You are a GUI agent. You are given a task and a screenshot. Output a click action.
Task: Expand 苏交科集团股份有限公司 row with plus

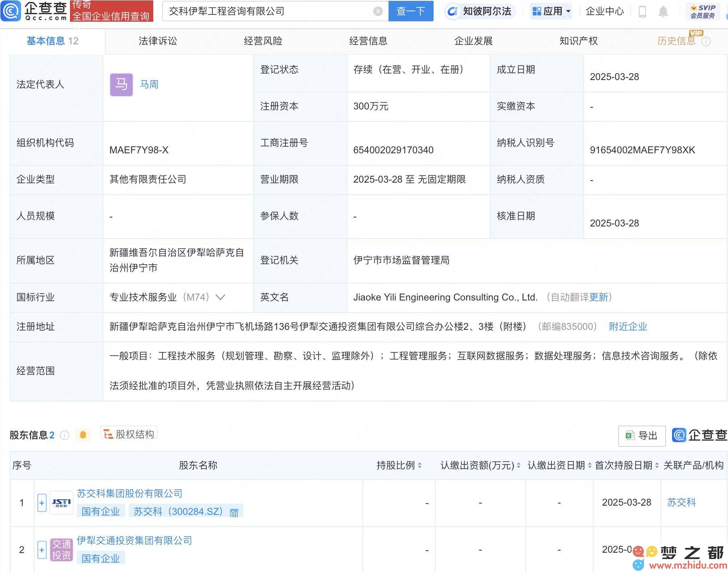[42, 503]
